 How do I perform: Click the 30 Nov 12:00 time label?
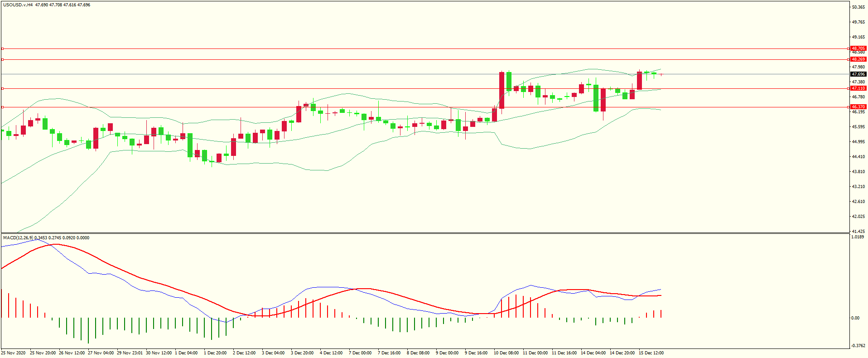pos(159,353)
